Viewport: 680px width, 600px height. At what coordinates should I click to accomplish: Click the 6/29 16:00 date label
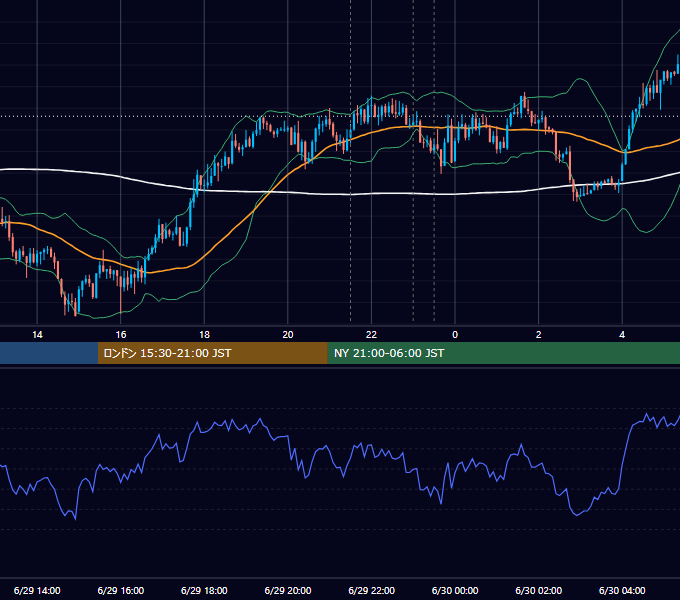point(121,590)
